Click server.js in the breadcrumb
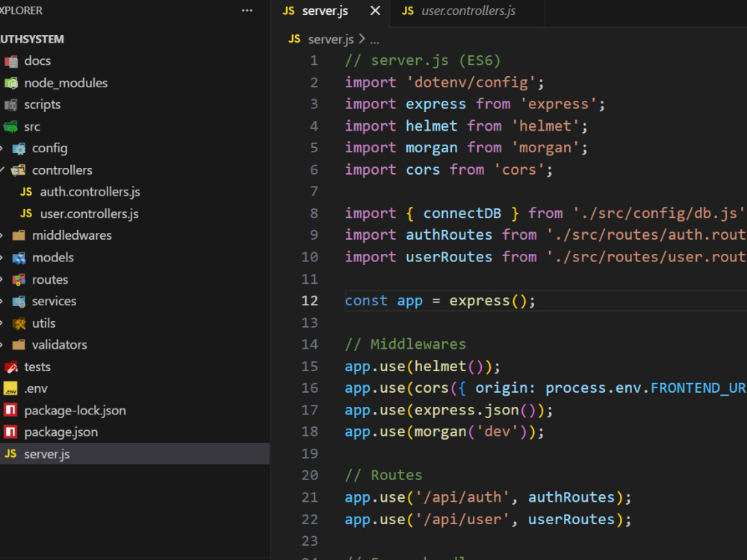Viewport: 747px width, 560px height. coord(331,40)
